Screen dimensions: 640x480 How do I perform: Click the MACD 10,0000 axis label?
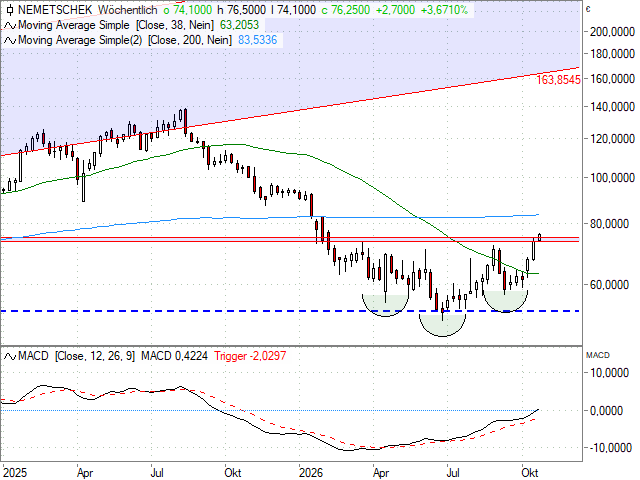tap(609, 373)
